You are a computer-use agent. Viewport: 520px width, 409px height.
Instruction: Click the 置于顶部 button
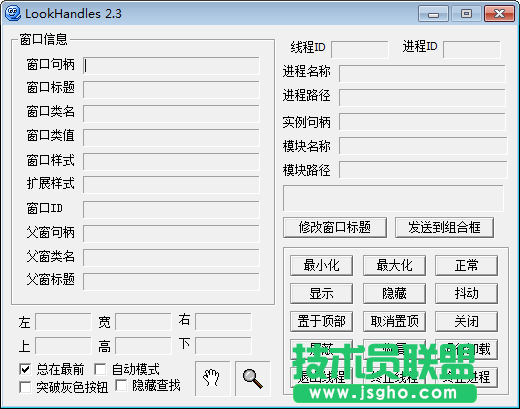pos(321,322)
